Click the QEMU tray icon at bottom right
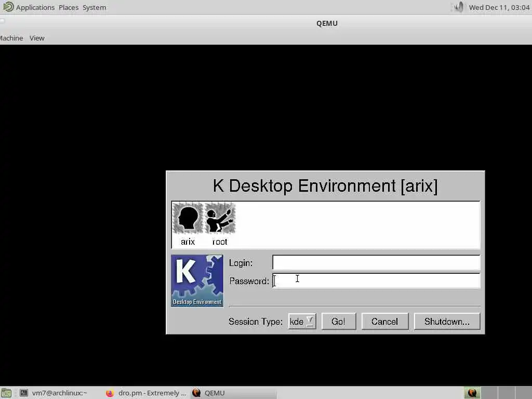Screen dimensions: 532x399 [472, 393]
